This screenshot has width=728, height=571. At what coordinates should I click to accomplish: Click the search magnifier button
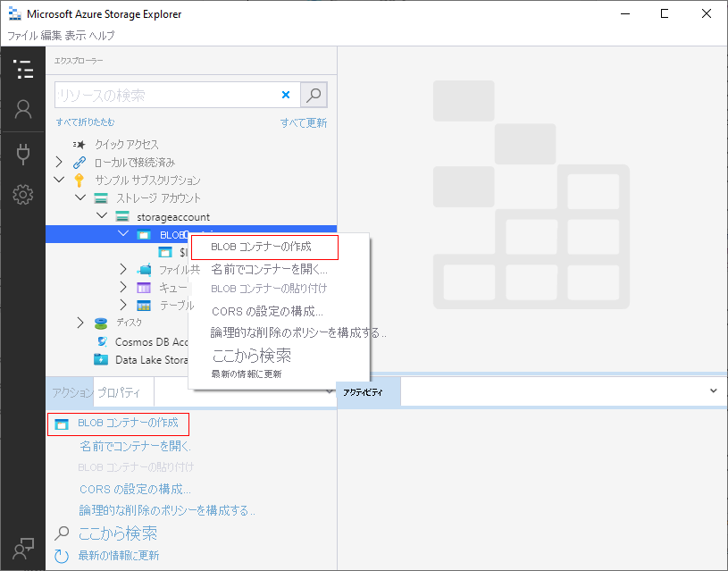click(314, 95)
